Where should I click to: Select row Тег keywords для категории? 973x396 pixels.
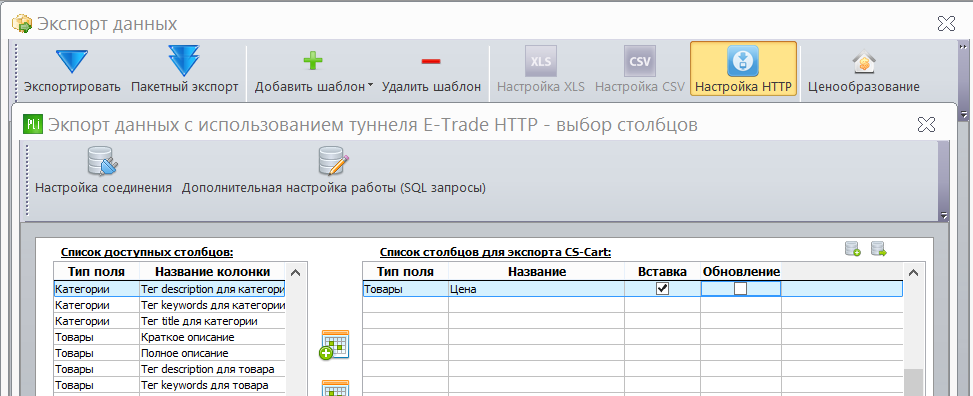[169, 305]
